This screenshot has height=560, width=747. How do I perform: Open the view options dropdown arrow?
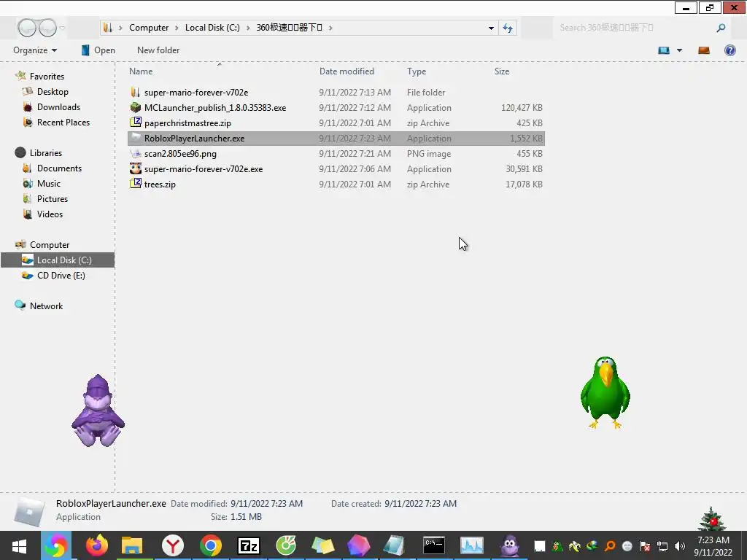(x=679, y=50)
